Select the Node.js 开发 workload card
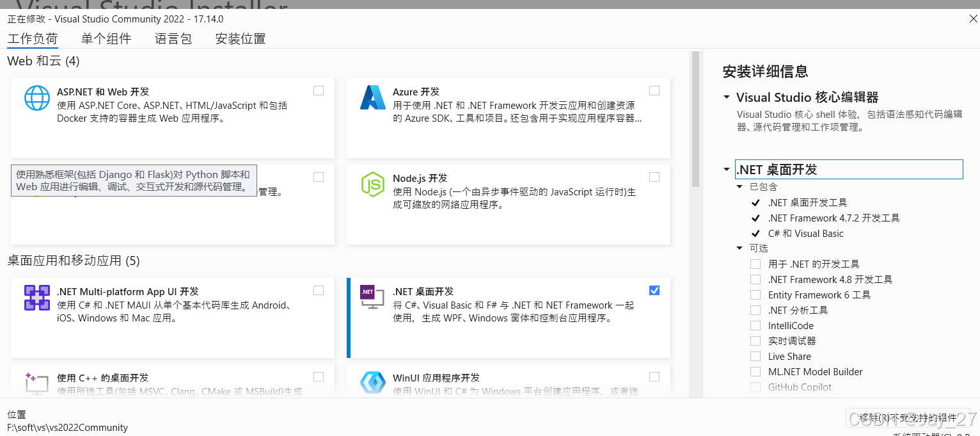The width and height of the screenshot is (980, 436). click(509, 204)
